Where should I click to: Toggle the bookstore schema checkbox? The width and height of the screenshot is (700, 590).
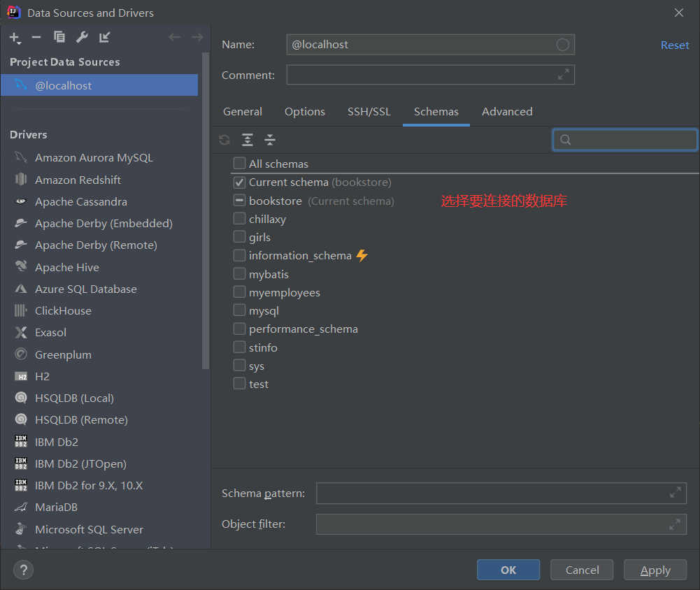[x=239, y=201]
